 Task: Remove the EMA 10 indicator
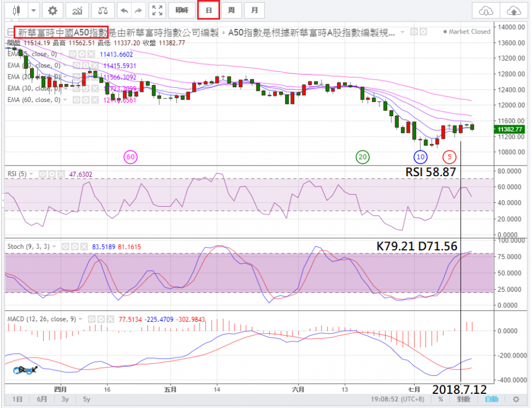pos(95,65)
